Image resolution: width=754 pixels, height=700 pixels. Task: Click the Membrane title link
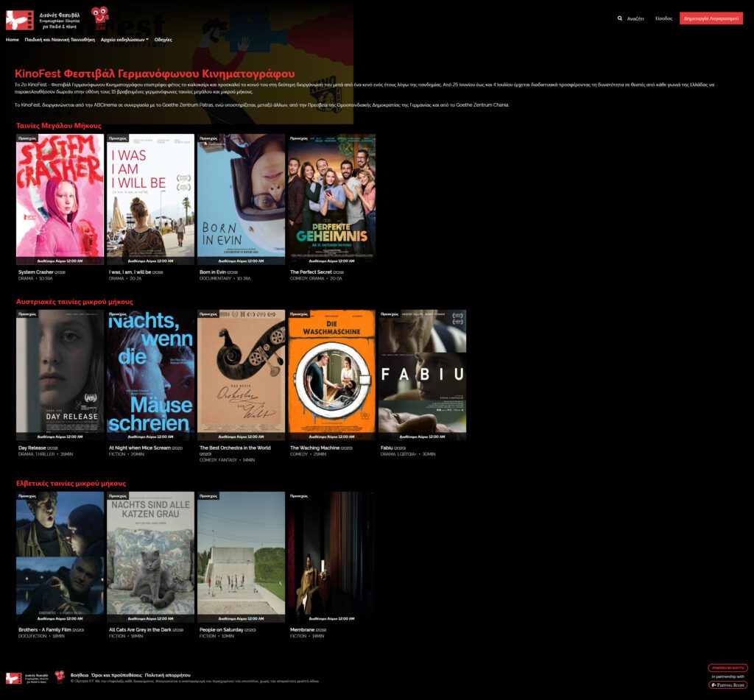[x=302, y=629]
